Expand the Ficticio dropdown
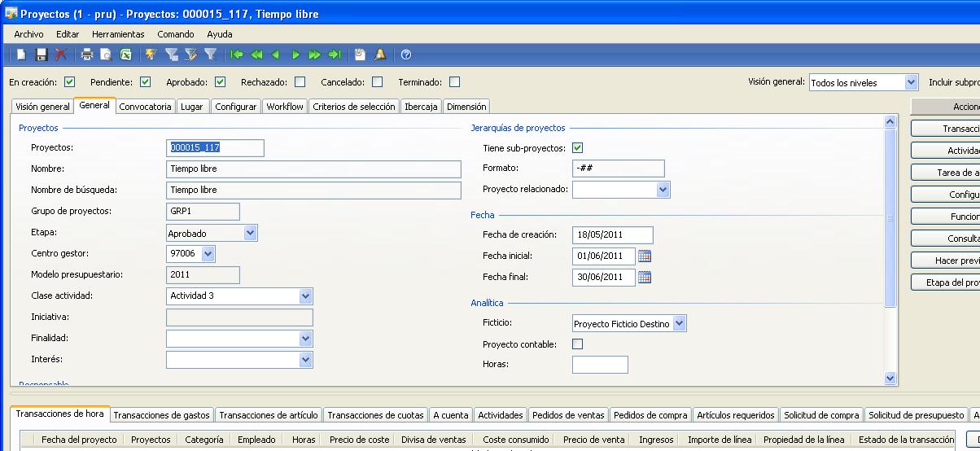The height and width of the screenshot is (451, 980). [x=680, y=324]
